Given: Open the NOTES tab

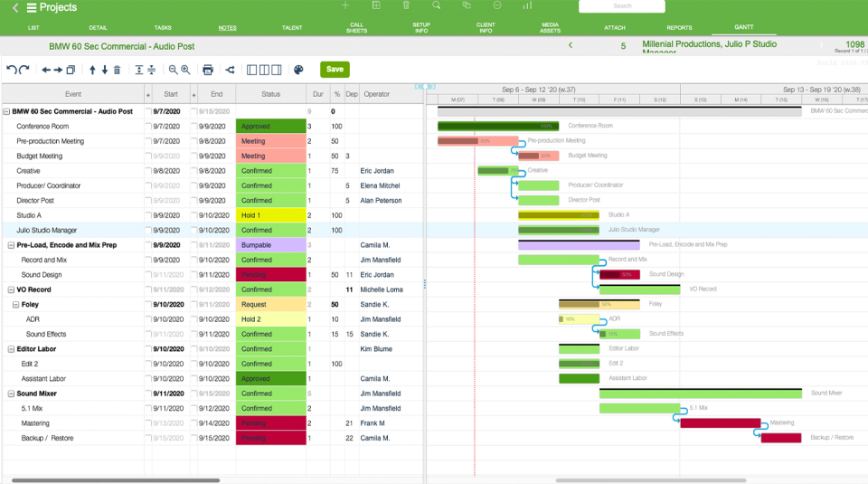Looking at the screenshot, I should coord(228,28).
